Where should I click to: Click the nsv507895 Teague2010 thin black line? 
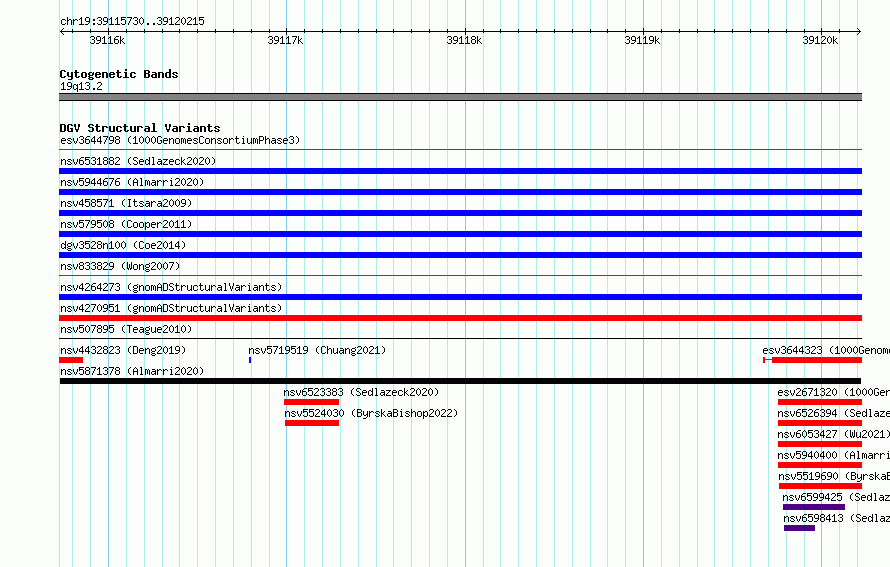[x=460, y=339]
